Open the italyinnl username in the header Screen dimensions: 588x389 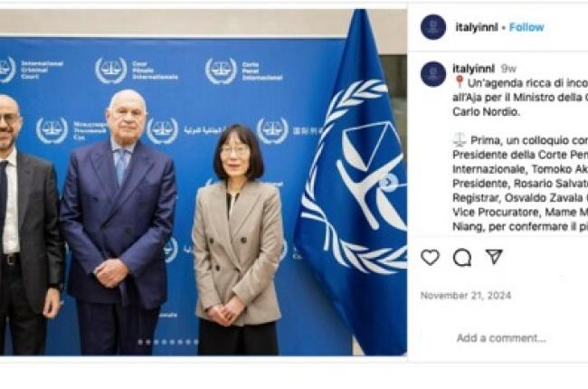[x=477, y=27]
